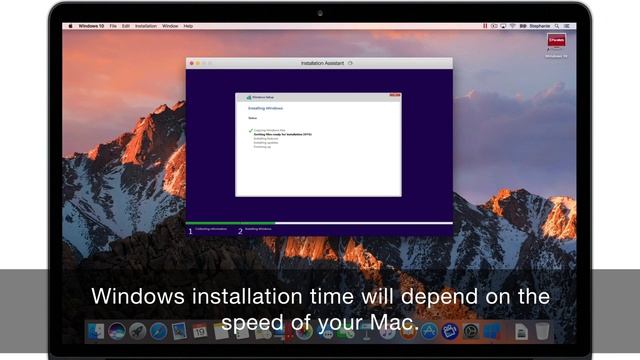640x360 pixels.
Task: Open the Apple menu
Action: 70,26
